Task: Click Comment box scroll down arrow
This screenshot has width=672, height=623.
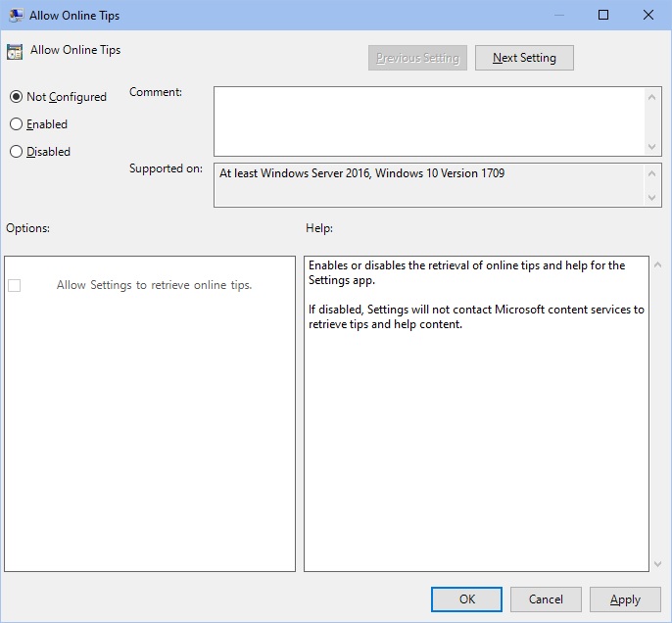Action: tap(651, 147)
